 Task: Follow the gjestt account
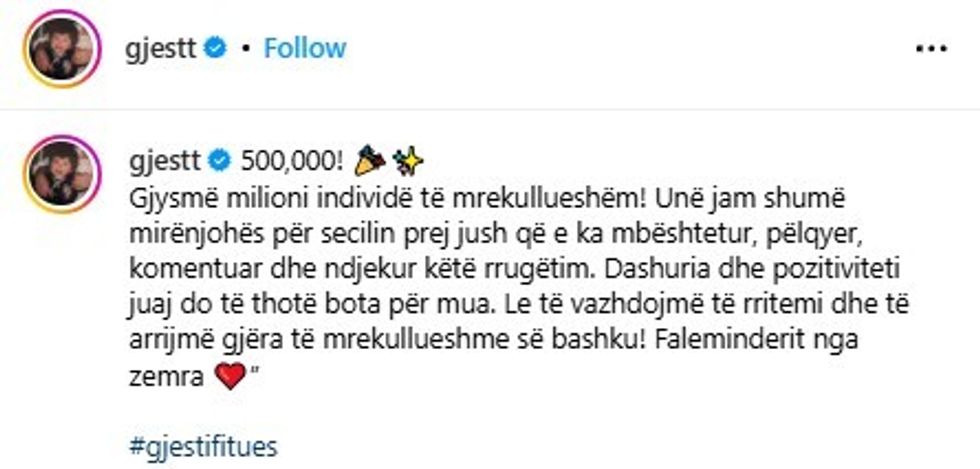[x=305, y=47]
